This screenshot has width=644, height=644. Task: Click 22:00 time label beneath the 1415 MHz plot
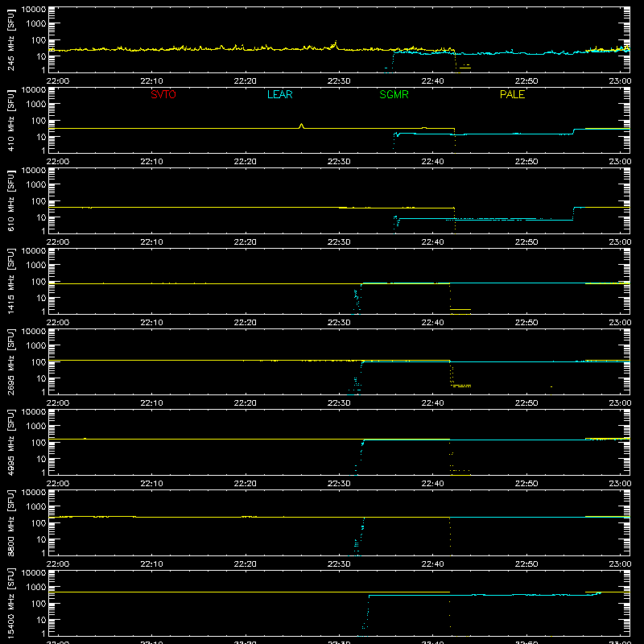pos(57,323)
